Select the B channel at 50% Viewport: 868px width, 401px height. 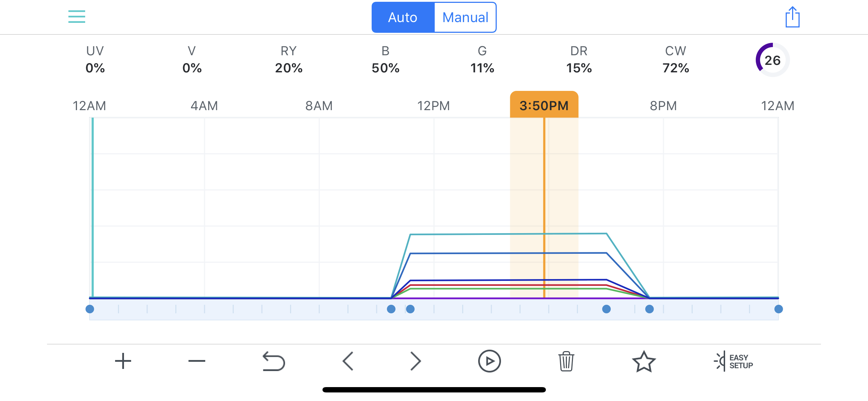385,60
